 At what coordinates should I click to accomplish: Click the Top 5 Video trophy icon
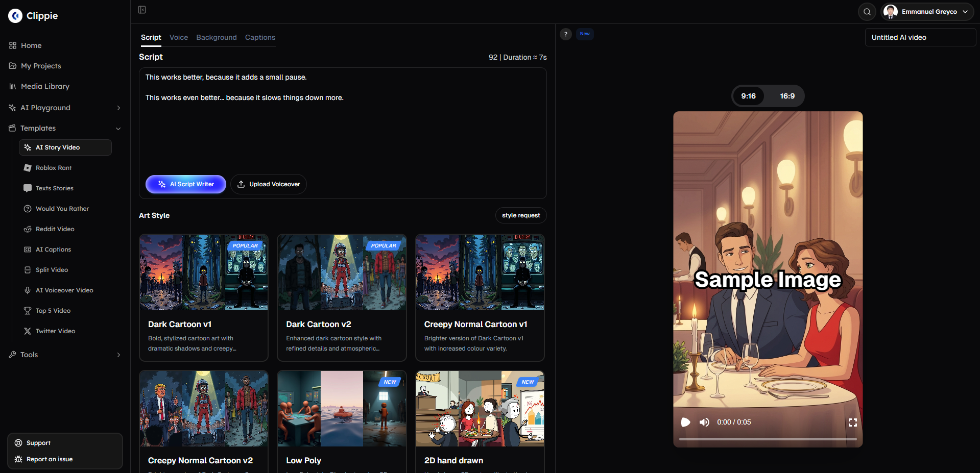point(28,311)
